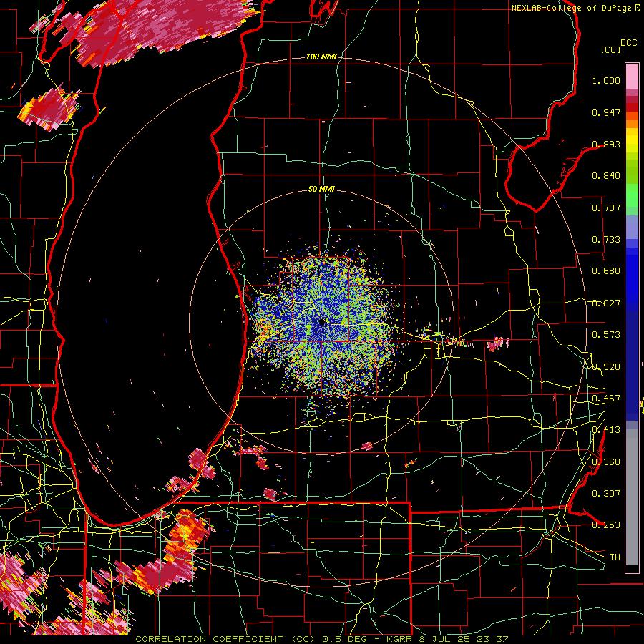Click the black radar site dot at center
Screen dimensions: 644x644
[321, 323]
